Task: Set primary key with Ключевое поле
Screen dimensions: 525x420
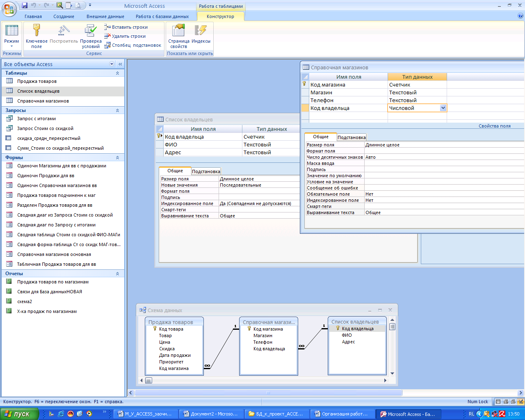Action: [37, 36]
